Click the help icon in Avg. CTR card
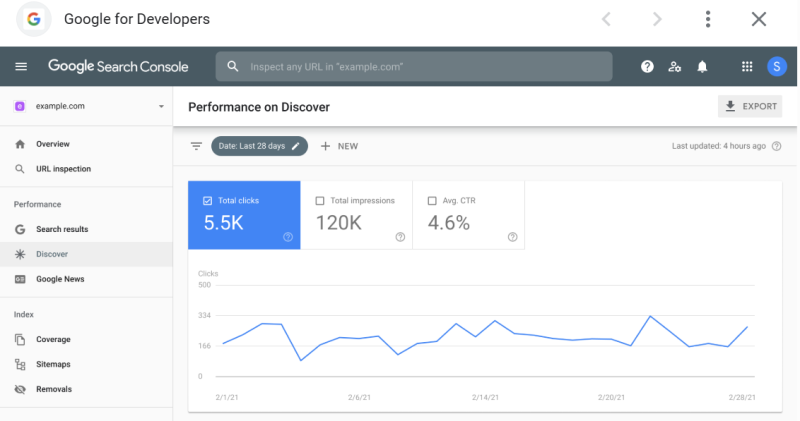Image resolution: width=800 pixels, height=421 pixels. click(x=513, y=237)
